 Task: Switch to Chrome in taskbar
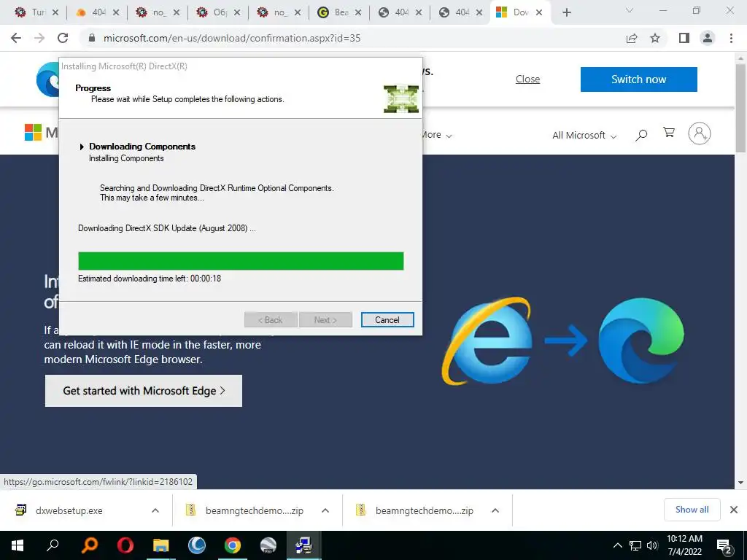(x=233, y=545)
